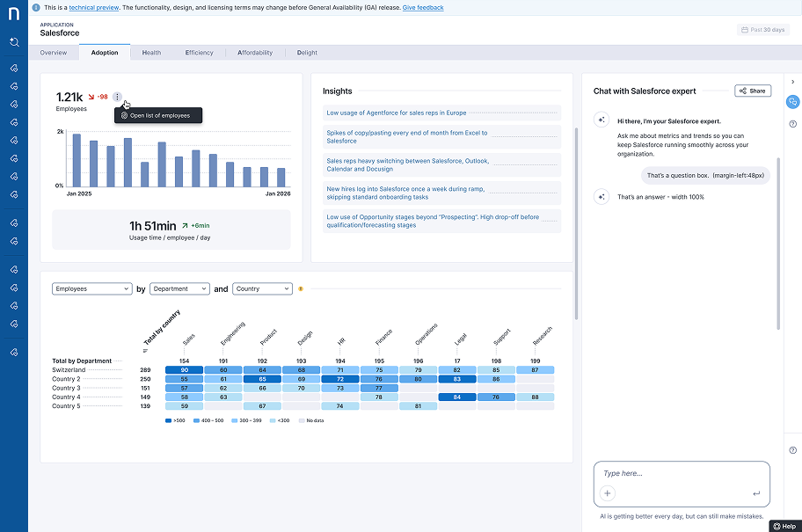Click the send arrow icon in chat box

[x=756, y=493]
